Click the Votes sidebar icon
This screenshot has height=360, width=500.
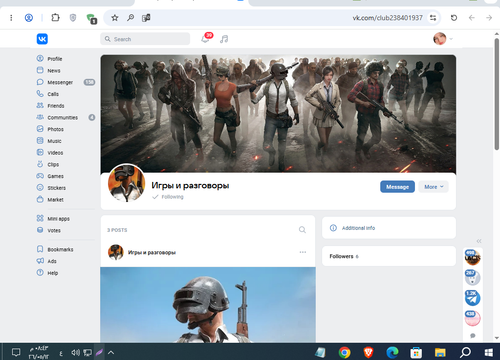pyautogui.click(x=40, y=230)
